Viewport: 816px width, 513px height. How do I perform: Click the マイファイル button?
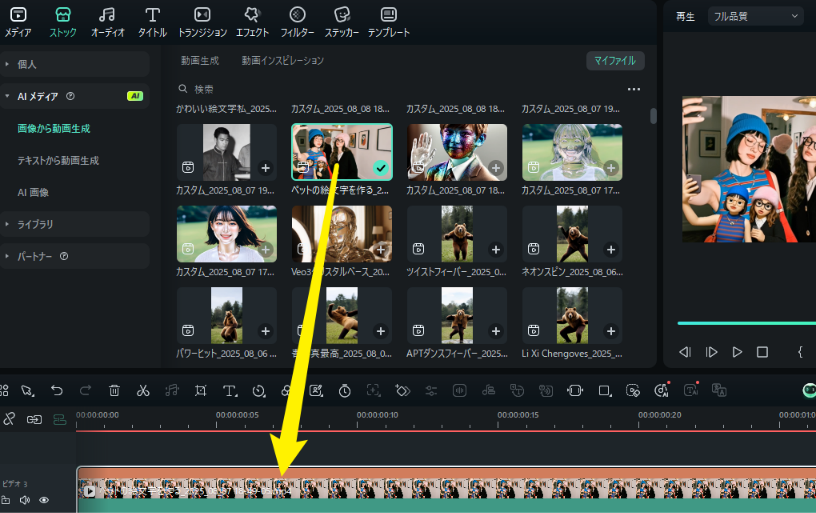tap(615, 61)
